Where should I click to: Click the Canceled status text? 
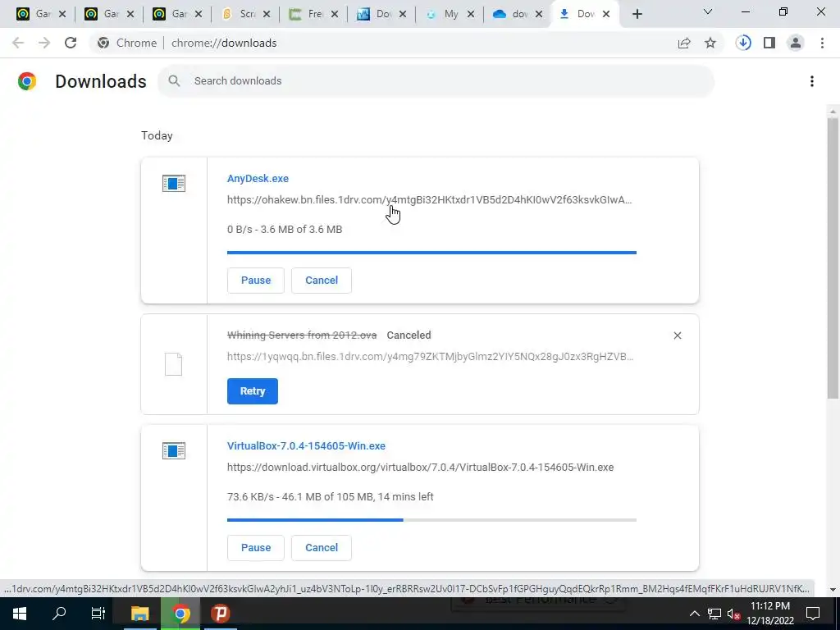pyautogui.click(x=409, y=336)
